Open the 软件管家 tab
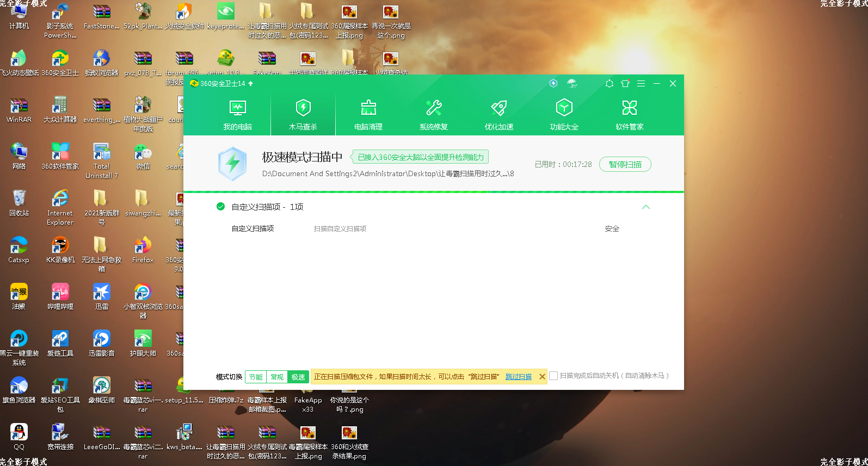The height and width of the screenshot is (466, 868). [x=630, y=115]
